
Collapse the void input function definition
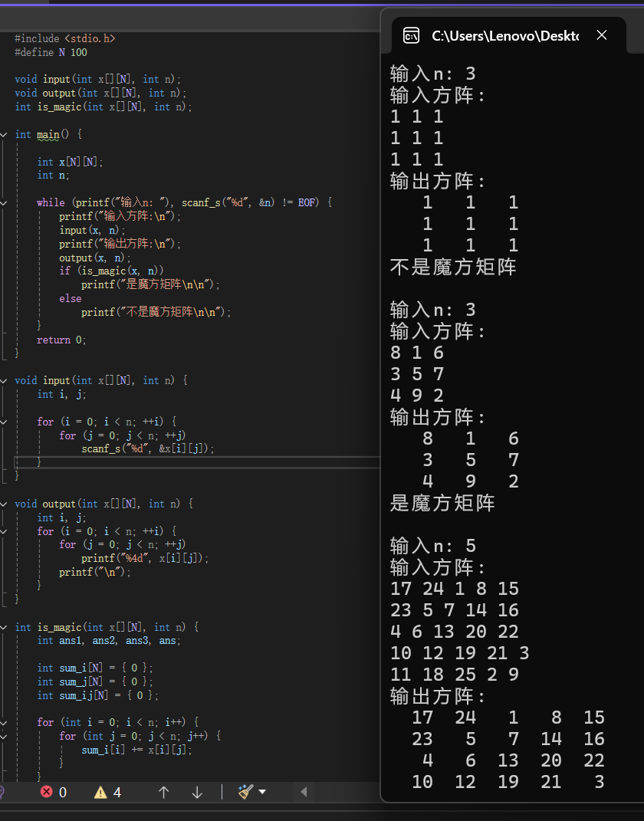(4, 381)
